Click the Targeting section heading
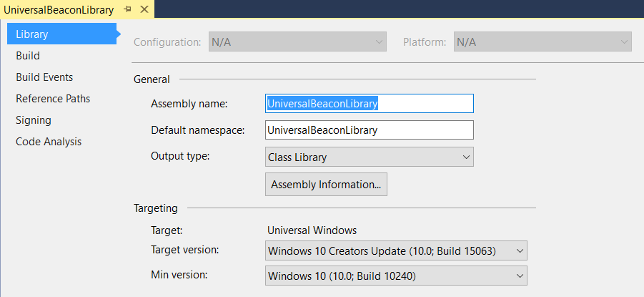The image size is (644, 297). tap(156, 208)
